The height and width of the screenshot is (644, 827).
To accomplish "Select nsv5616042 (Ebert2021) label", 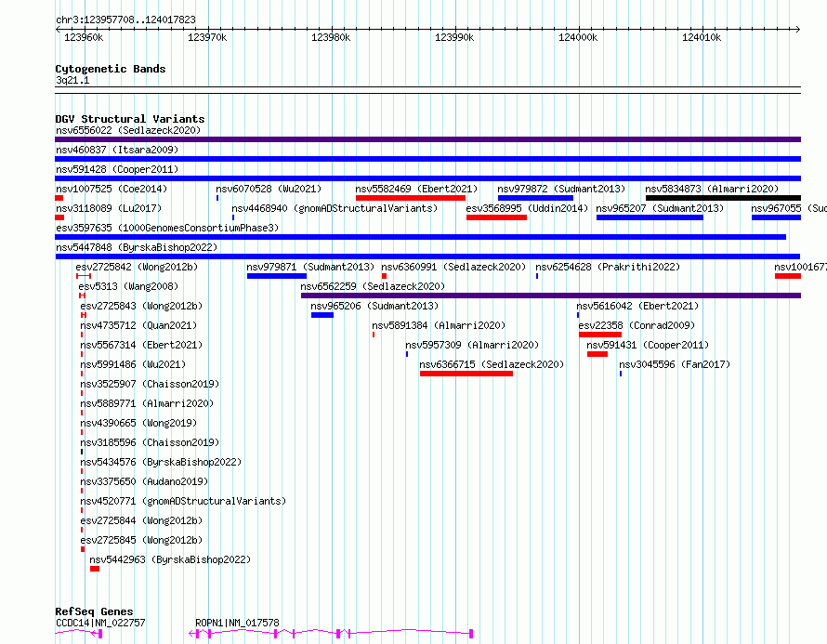I will click(637, 306).
